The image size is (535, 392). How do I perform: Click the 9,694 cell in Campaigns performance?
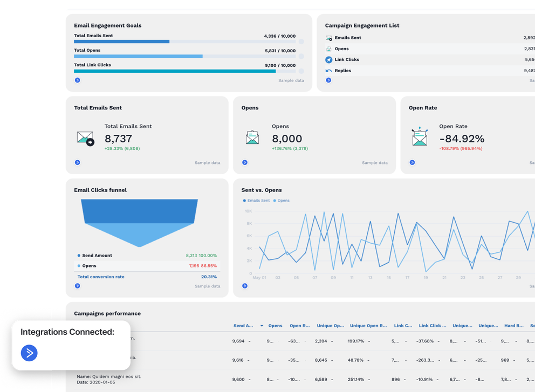[x=238, y=341]
